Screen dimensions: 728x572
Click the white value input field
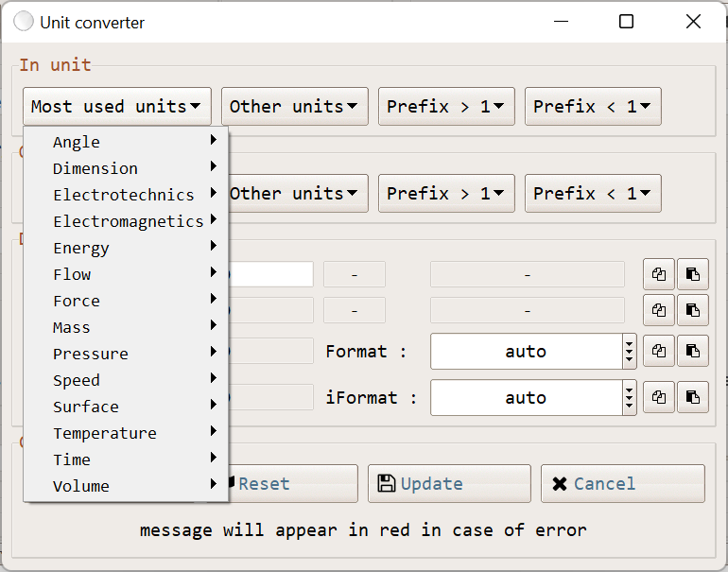tap(271, 275)
